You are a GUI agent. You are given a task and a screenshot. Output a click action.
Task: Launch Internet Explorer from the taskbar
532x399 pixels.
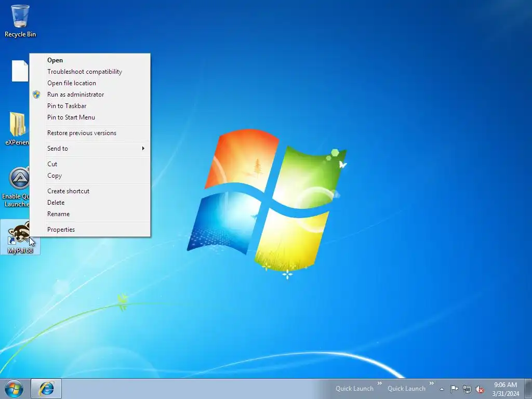[46, 389]
